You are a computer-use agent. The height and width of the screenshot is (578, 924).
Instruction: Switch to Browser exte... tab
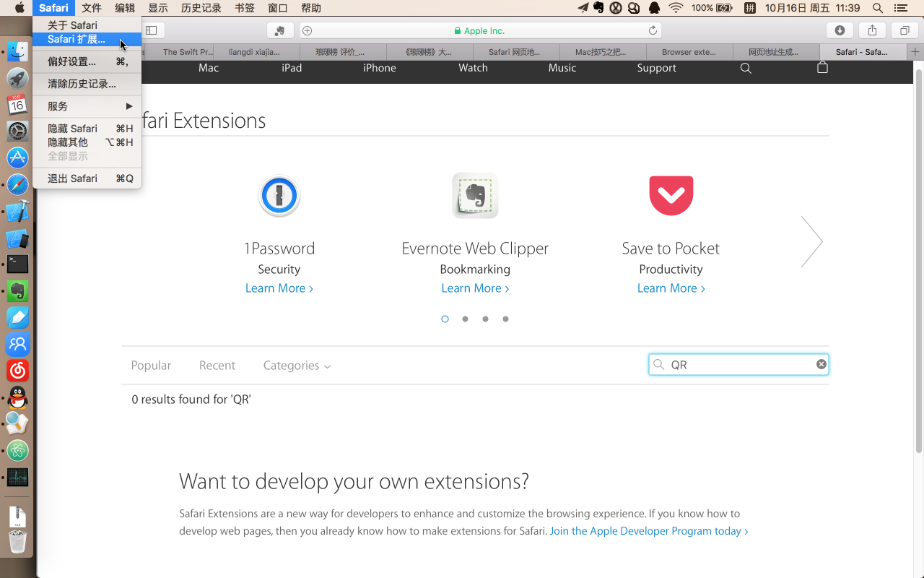[x=689, y=52]
